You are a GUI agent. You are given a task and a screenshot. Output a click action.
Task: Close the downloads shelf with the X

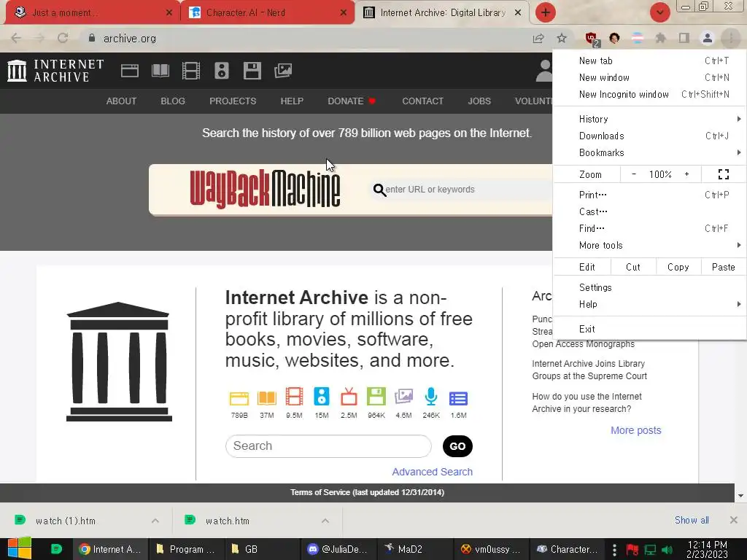[x=734, y=520]
